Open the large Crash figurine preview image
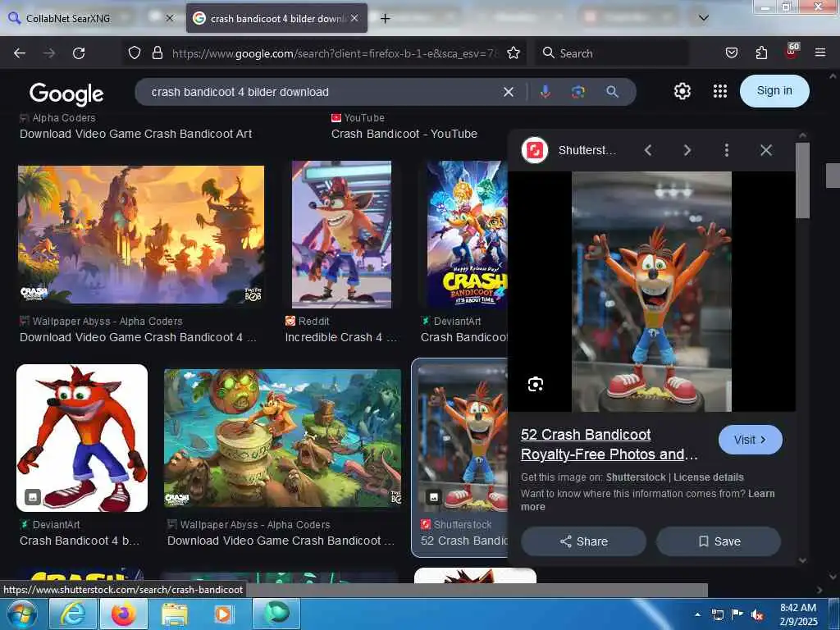The width and height of the screenshot is (840, 630). [x=651, y=291]
